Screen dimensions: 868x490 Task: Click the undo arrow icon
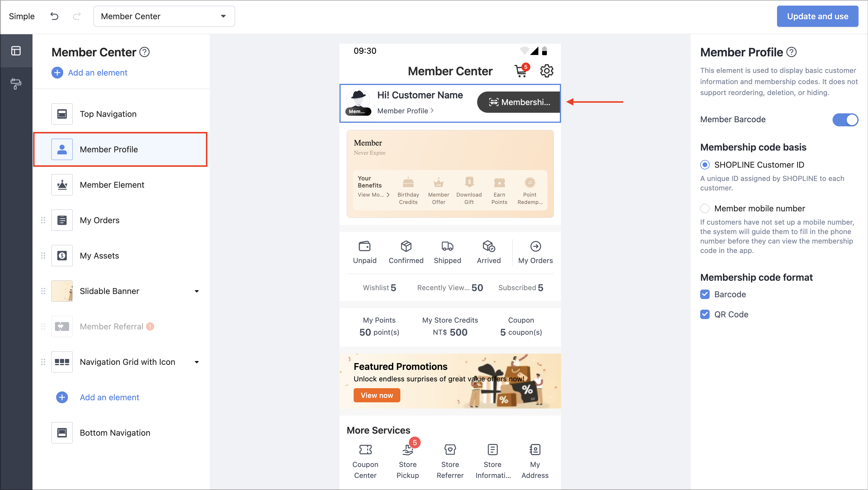(x=54, y=16)
